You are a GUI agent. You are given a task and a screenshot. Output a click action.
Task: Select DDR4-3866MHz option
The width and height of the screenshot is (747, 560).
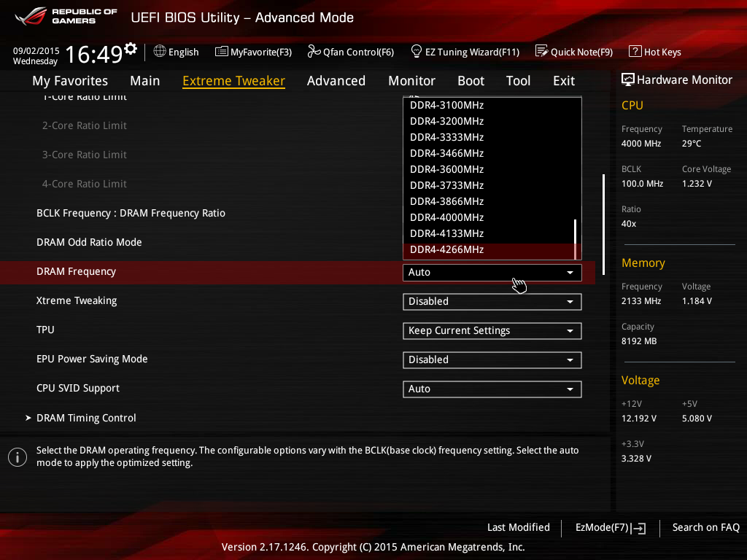click(x=489, y=202)
